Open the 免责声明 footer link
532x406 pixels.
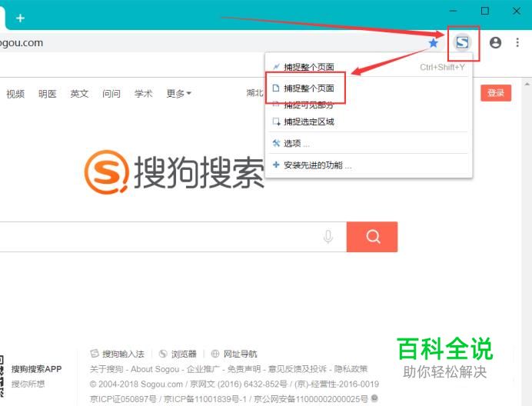tap(244, 369)
